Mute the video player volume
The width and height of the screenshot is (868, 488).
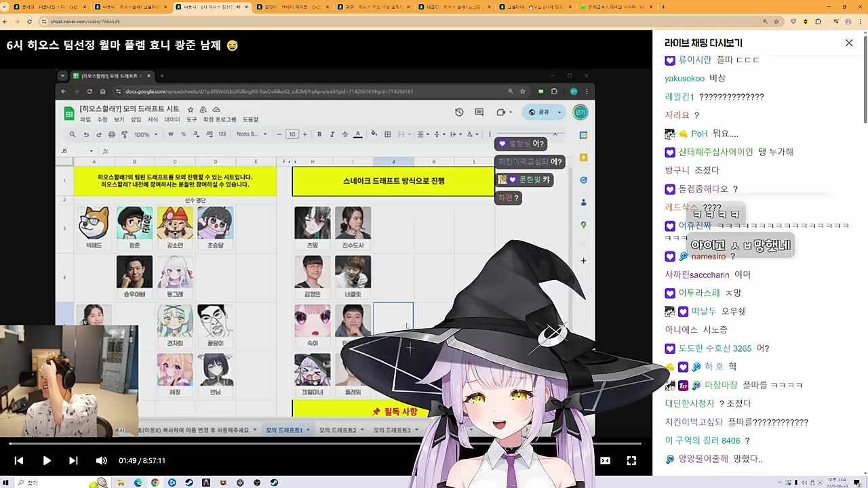(x=102, y=461)
